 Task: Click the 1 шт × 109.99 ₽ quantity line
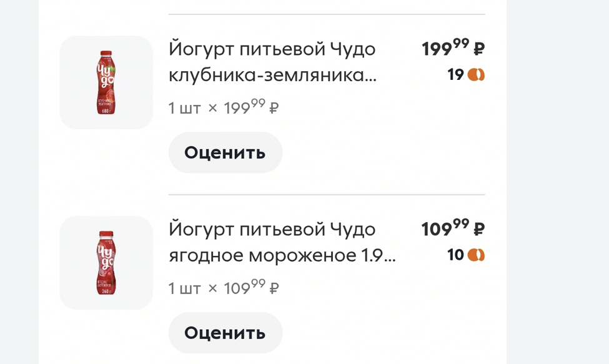click(224, 288)
